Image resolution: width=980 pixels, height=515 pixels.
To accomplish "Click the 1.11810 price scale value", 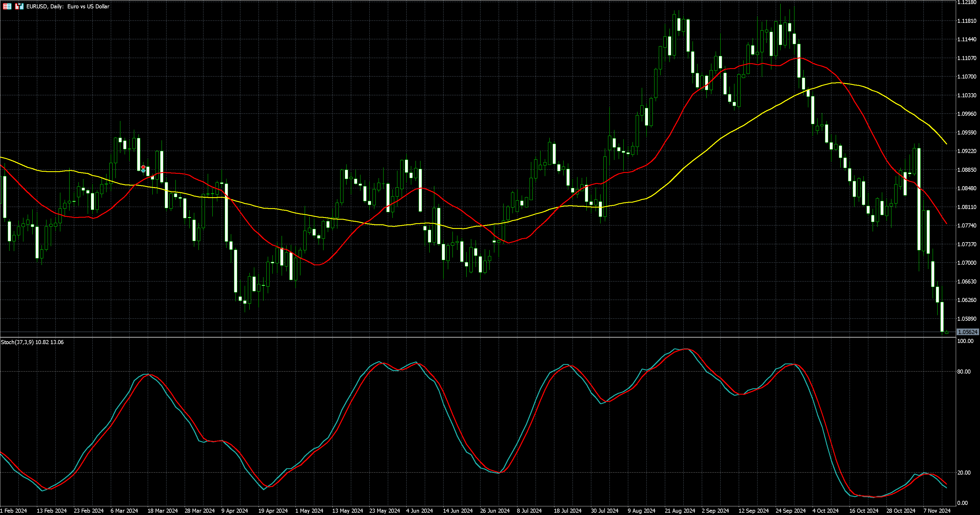I will (967, 21).
